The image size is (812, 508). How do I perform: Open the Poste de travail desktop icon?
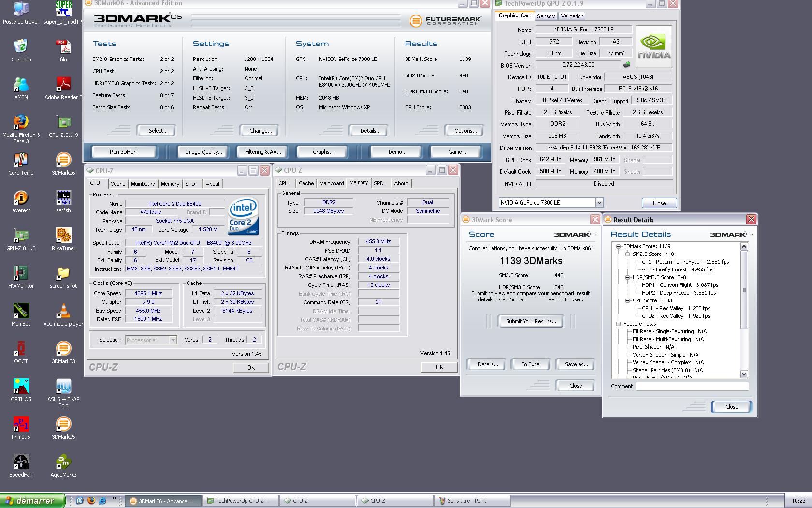click(x=21, y=13)
